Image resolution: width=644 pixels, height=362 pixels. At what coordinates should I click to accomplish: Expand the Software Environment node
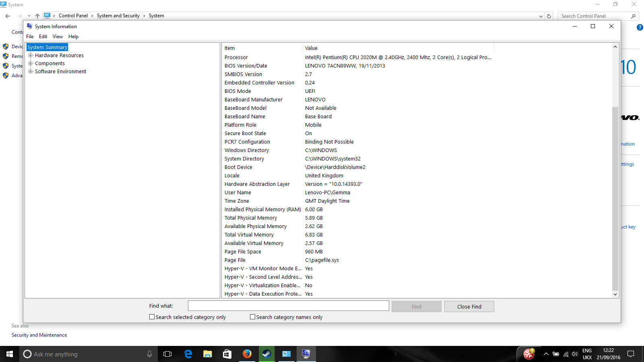[30, 72]
